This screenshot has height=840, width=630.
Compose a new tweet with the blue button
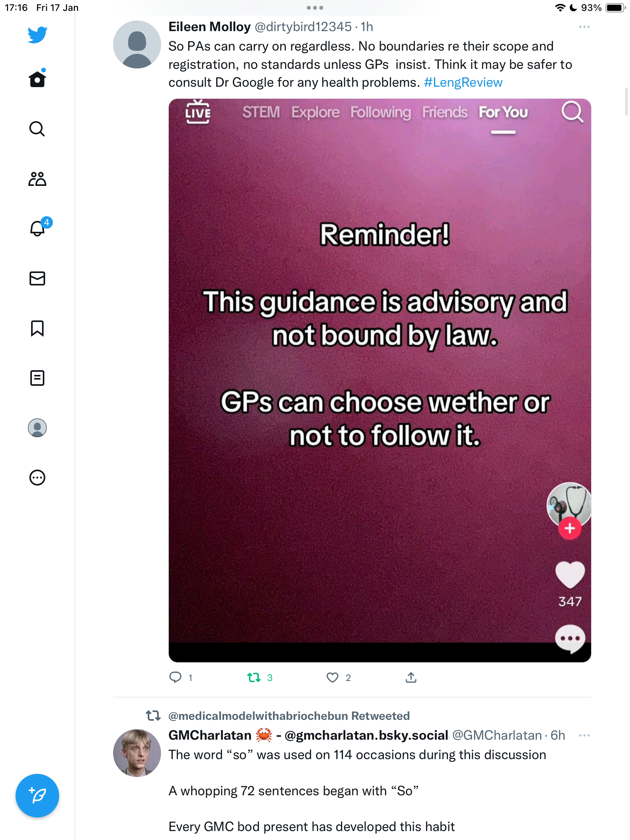coord(37,796)
